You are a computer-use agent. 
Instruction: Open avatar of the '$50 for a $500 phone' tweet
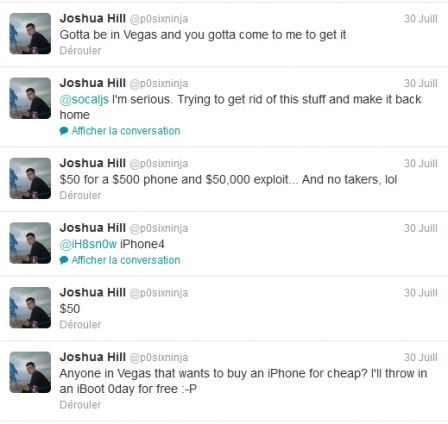click(x=30, y=178)
